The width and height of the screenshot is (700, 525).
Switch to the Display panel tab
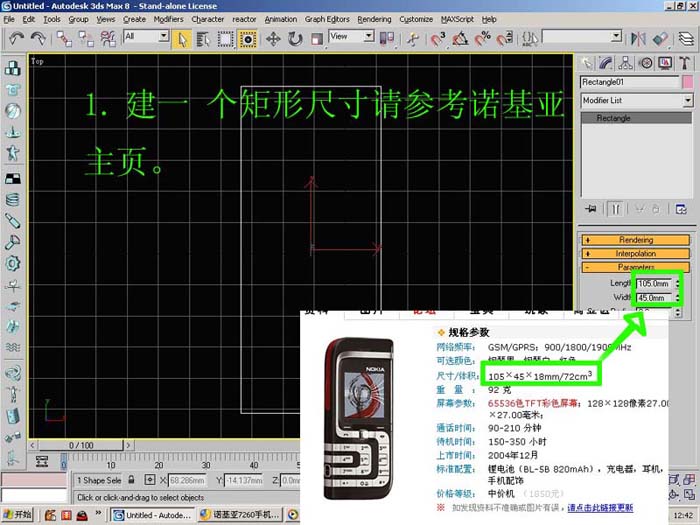pos(665,63)
